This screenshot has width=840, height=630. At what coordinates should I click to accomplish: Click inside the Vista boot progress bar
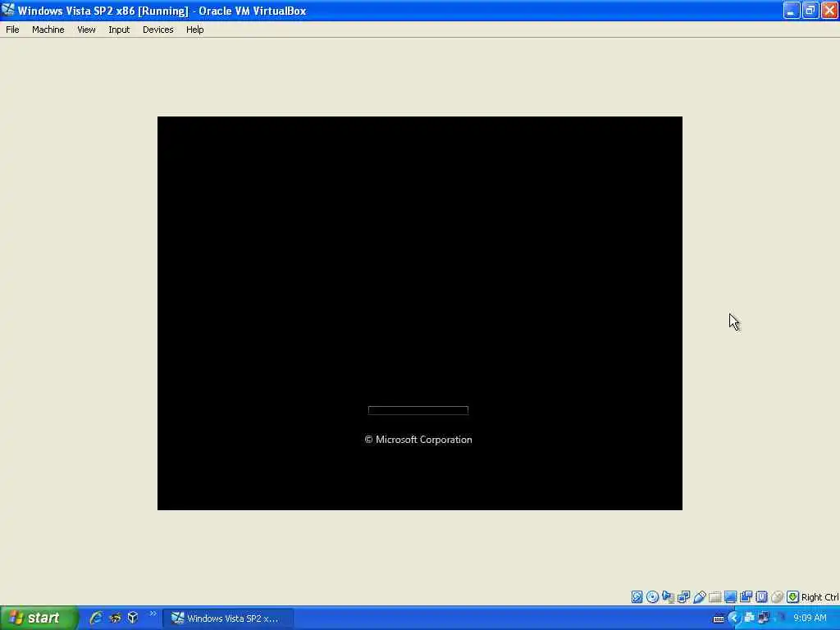click(x=418, y=410)
